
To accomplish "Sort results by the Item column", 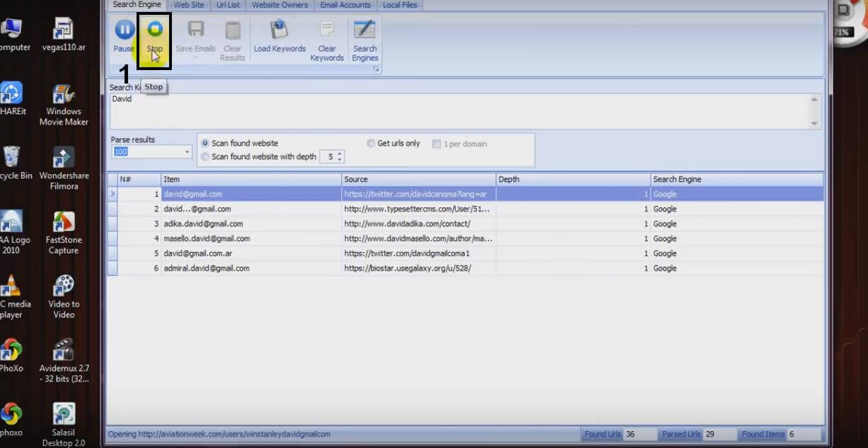I will click(251, 180).
